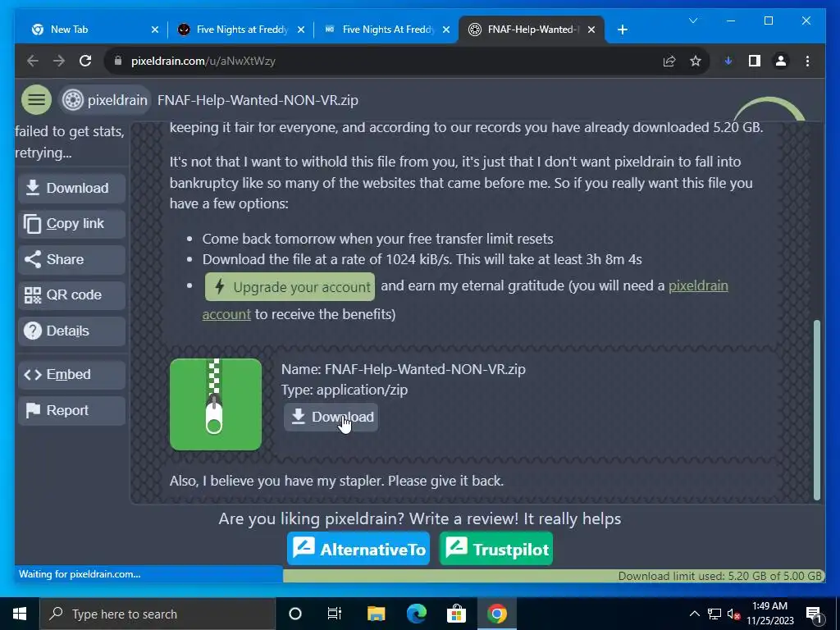The width and height of the screenshot is (840, 630).
Task: Open File Explorer from taskbar
Action: [x=376, y=614]
